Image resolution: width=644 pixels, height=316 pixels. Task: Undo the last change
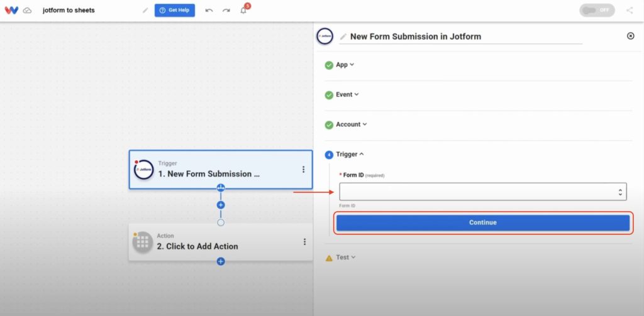point(209,10)
